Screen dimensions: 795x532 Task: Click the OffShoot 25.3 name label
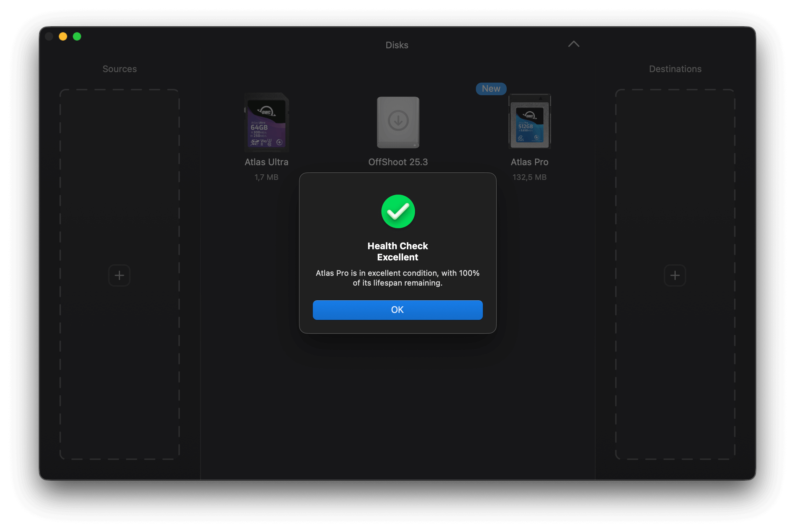398,162
